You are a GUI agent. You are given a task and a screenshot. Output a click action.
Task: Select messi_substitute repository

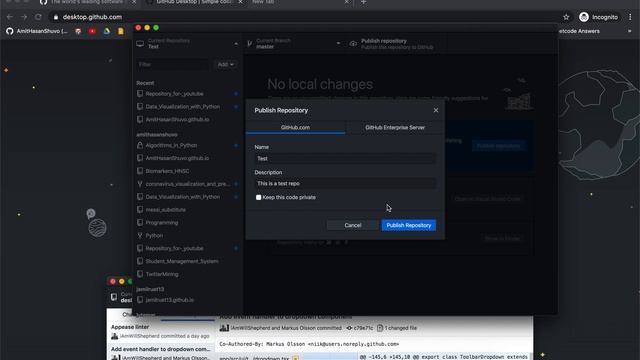click(188, 210)
